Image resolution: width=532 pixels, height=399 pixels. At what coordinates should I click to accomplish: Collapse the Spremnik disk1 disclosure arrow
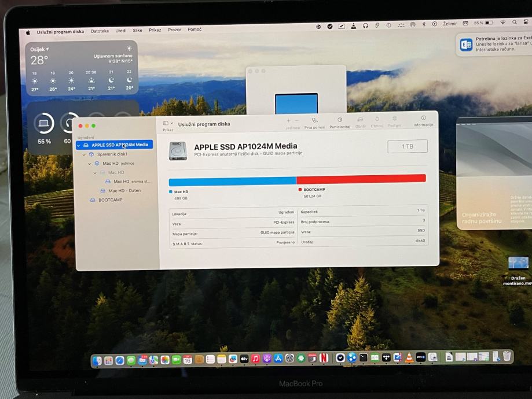tap(84, 154)
